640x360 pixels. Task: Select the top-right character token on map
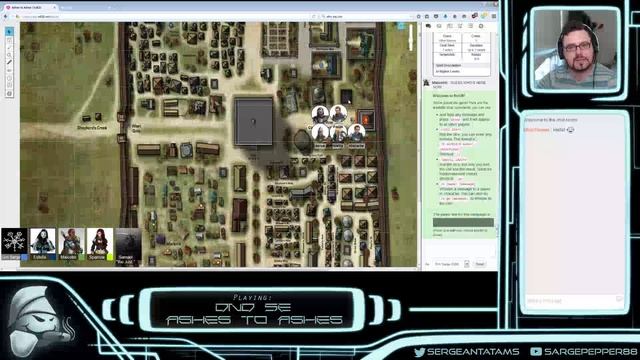pyautogui.click(x=338, y=113)
